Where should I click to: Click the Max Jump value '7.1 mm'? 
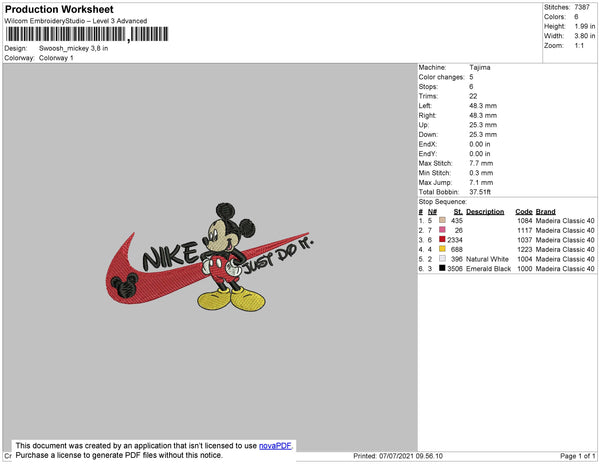tap(481, 182)
